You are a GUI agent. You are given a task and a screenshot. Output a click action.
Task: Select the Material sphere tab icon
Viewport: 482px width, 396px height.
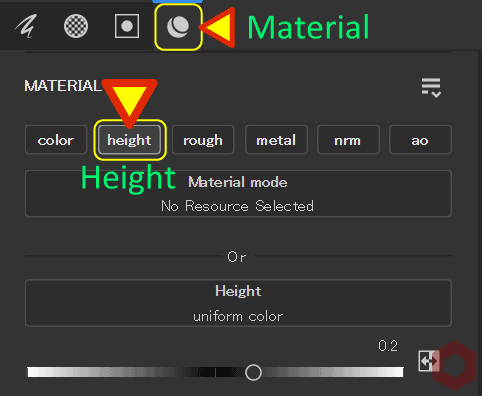click(x=178, y=27)
